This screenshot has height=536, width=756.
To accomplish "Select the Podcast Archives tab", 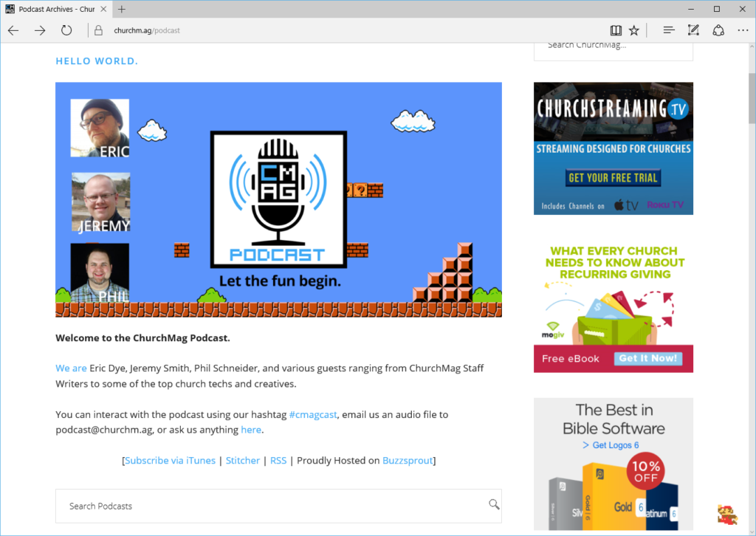I will (56, 9).
